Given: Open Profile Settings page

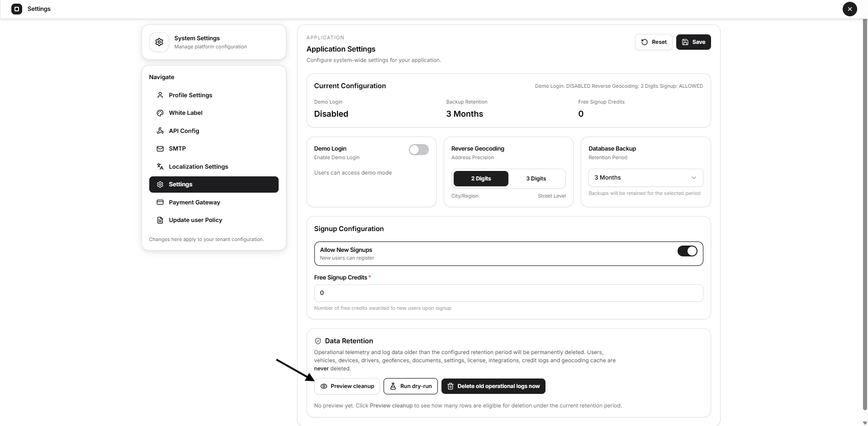Looking at the screenshot, I should 213,95.
